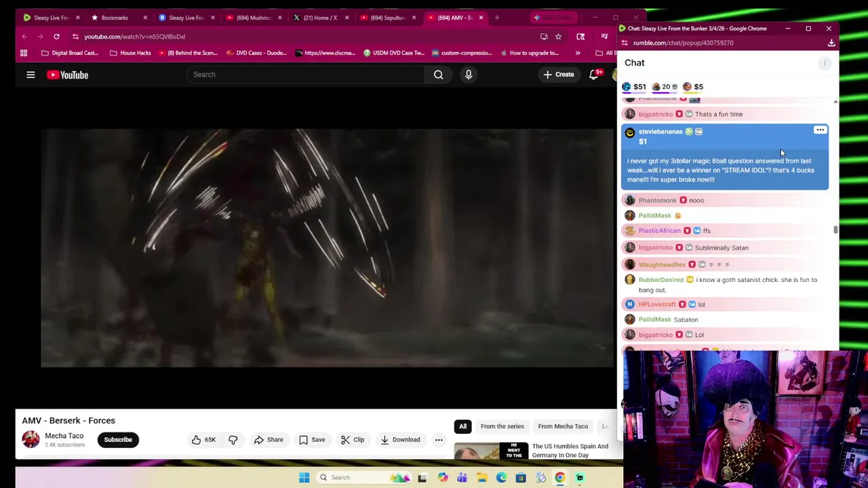Reload the YouTube page
The image size is (868, 488).
[56, 37]
